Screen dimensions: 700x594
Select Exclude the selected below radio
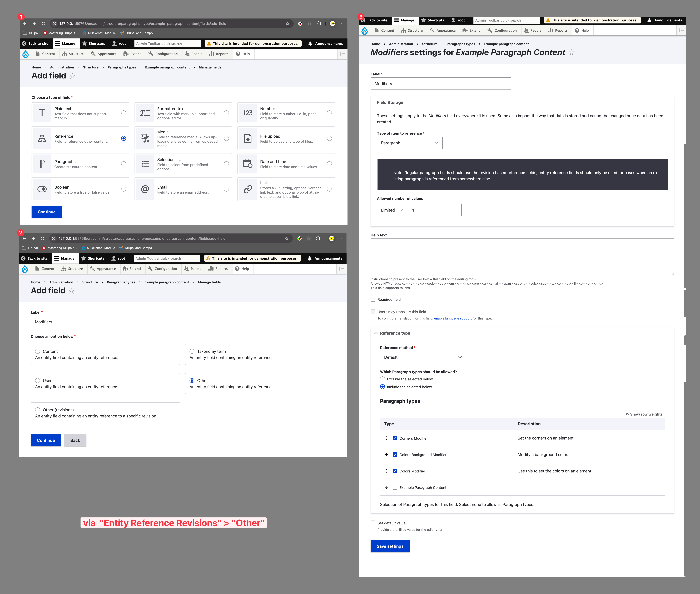(x=383, y=379)
